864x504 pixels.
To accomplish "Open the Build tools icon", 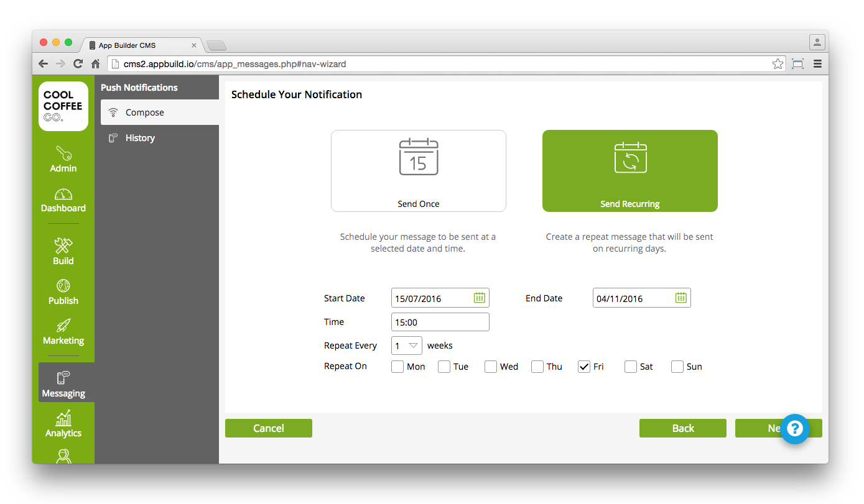I will click(x=63, y=245).
